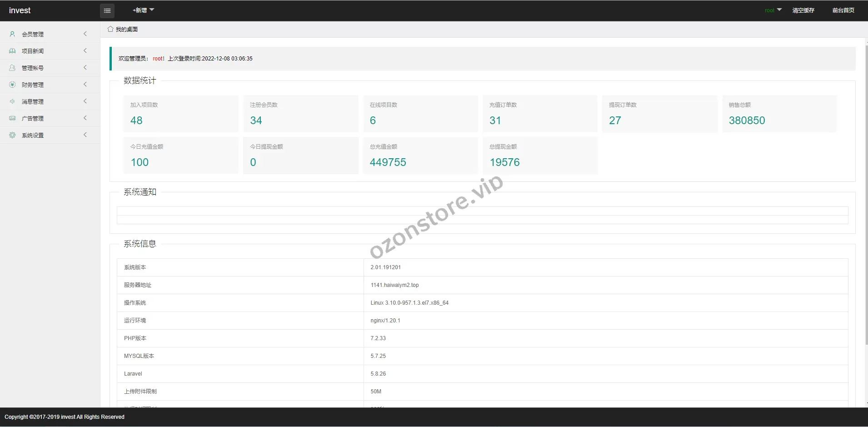Open the root user dropdown
This screenshot has height=427, width=868.
[x=773, y=10]
